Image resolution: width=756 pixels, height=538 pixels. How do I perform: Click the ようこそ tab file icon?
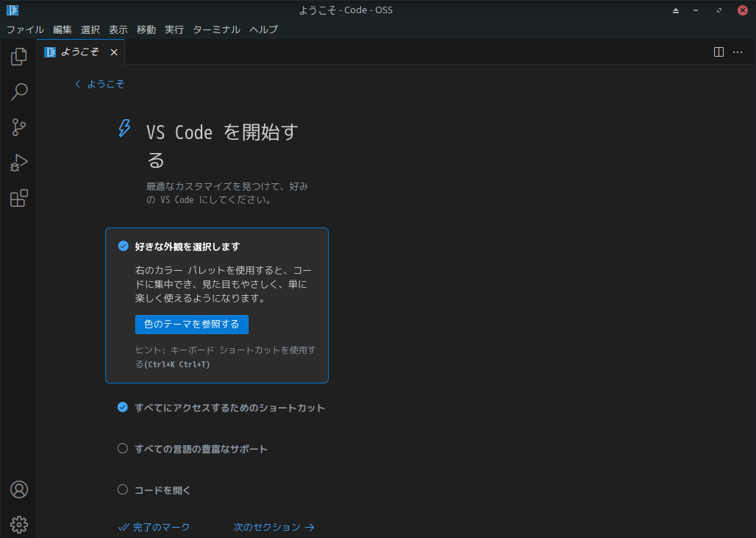[x=50, y=52]
